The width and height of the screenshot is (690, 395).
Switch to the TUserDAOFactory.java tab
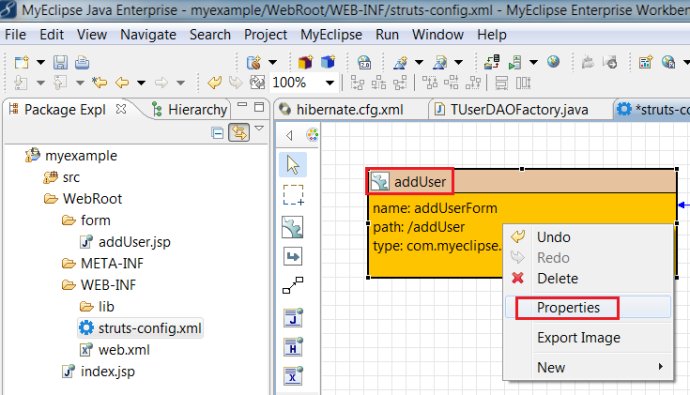519,110
